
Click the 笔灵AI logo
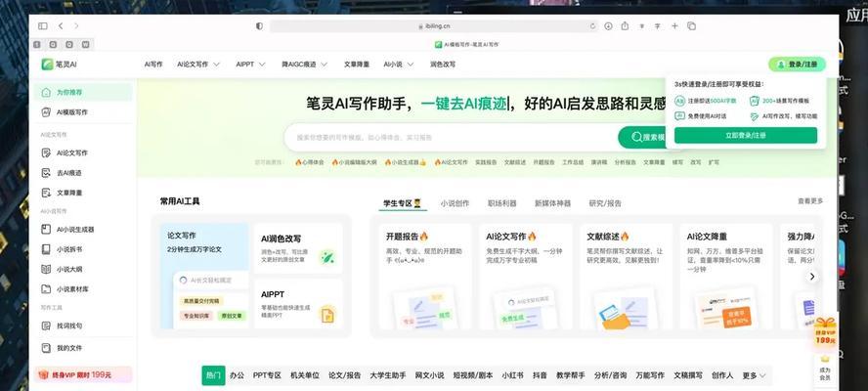(60, 65)
